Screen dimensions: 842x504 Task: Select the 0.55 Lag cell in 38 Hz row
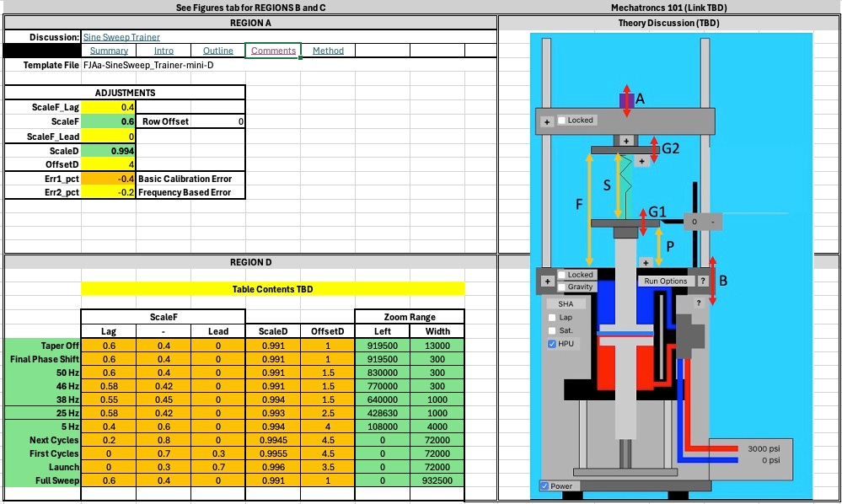[109, 399]
